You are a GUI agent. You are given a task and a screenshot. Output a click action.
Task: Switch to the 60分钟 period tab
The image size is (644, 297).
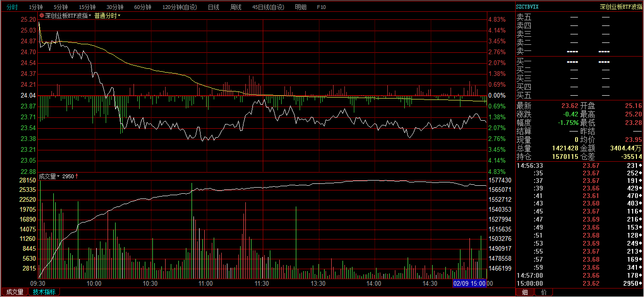click(142, 7)
